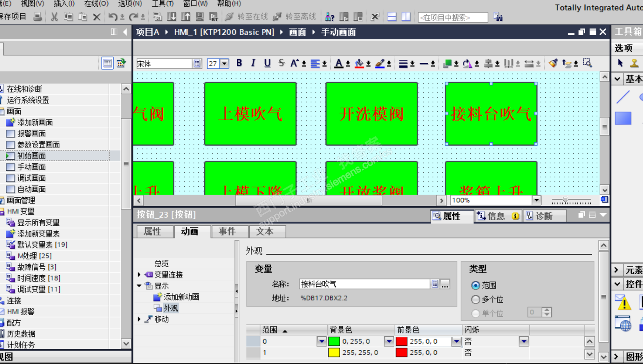Click the cut scissors icon in main toolbar
Viewport: 643px width, 364px height.
pyautogui.click(x=54, y=17)
